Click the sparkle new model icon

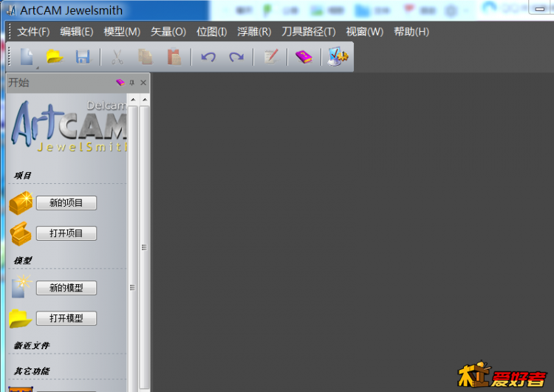tap(21, 286)
